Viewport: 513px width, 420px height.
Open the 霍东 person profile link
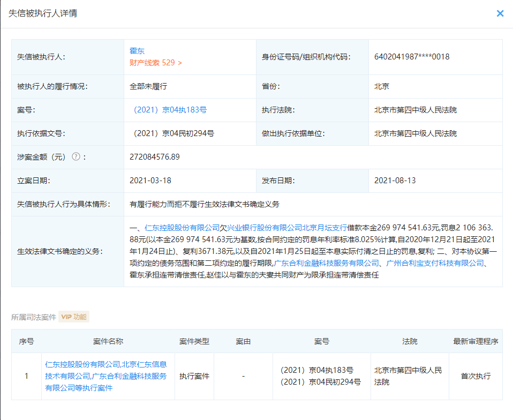click(x=137, y=51)
